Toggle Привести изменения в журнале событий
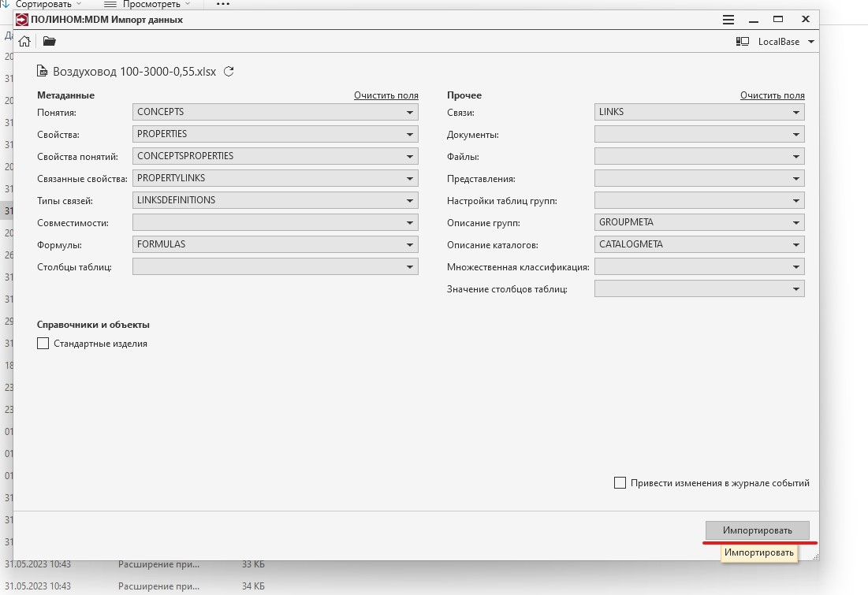The image size is (868, 595). (x=620, y=482)
